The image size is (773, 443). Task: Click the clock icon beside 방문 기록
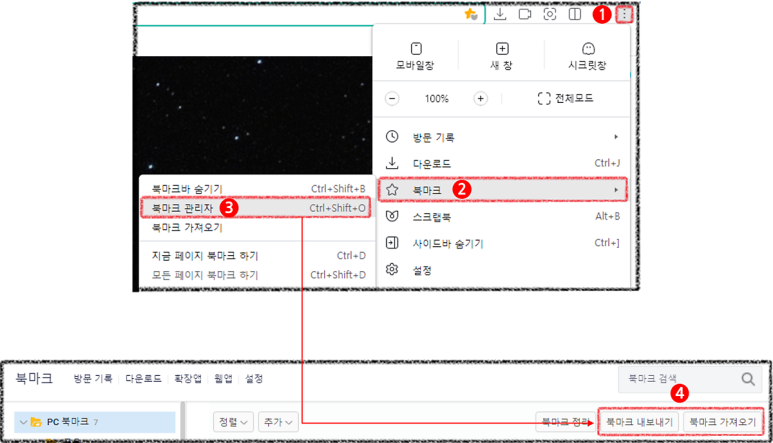[x=392, y=136]
